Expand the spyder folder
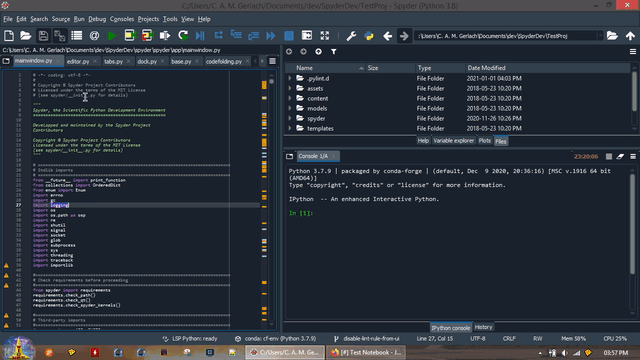640x360 pixels. [290, 118]
